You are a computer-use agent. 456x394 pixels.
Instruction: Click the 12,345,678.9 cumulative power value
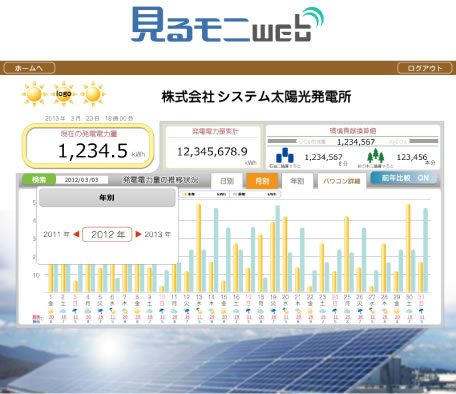[x=212, y=152]
